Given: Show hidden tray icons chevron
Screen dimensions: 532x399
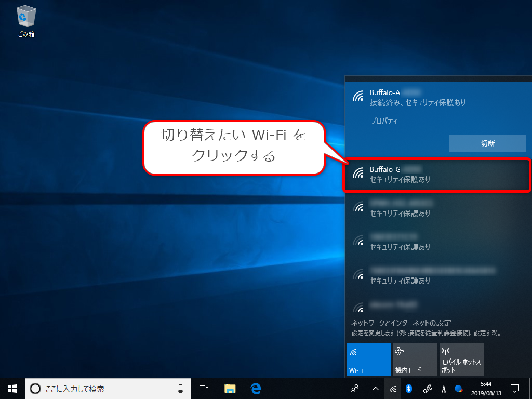Looking at the screenshot, I should click(x=375, y=388).
